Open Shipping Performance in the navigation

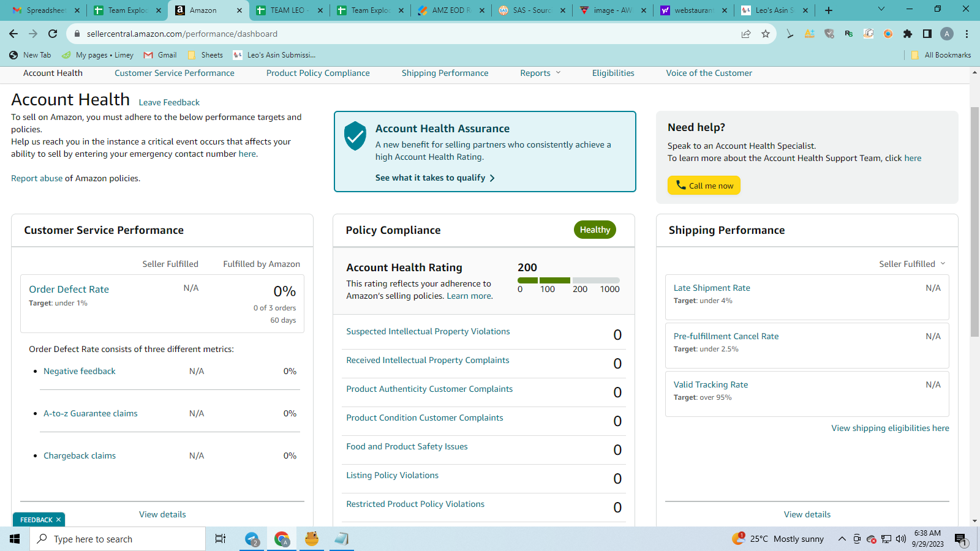(x=445, y=73)
